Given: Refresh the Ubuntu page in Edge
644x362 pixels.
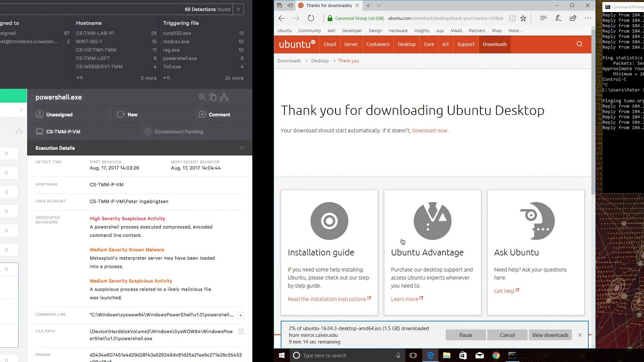Looking at the screenshot, I should [311, 18].
